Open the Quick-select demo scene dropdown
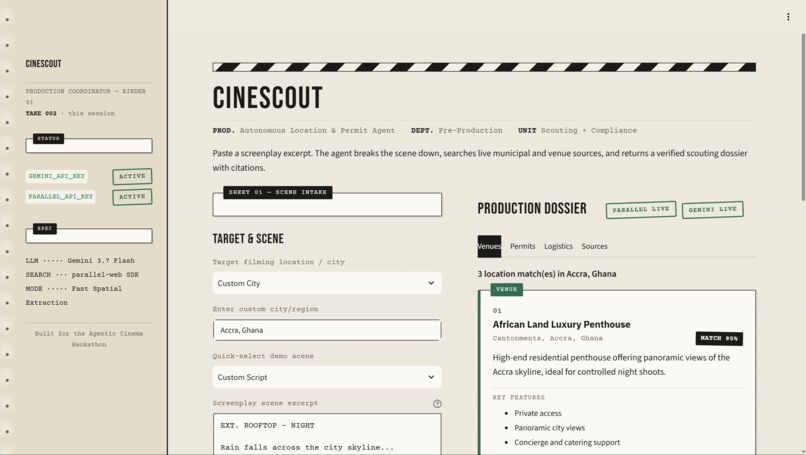 (x=327, y=377)
